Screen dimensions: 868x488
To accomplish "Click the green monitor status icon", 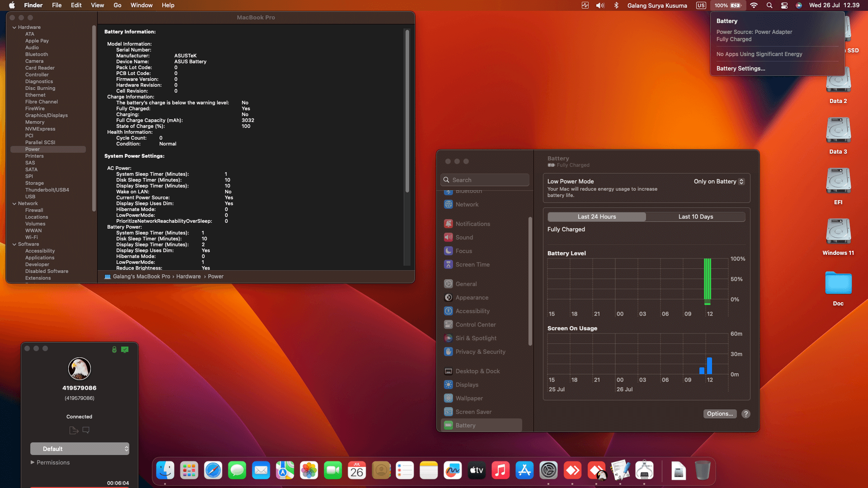I will click(x=125, y=349).
